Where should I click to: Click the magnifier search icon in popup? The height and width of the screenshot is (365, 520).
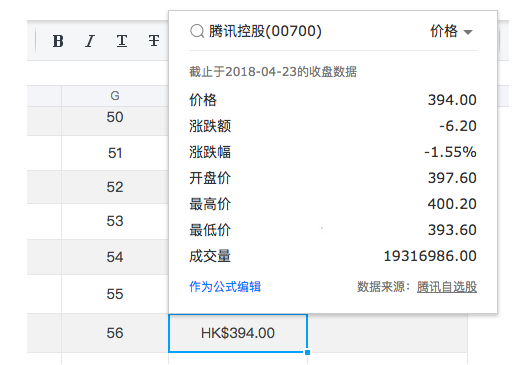click(197, 32)
